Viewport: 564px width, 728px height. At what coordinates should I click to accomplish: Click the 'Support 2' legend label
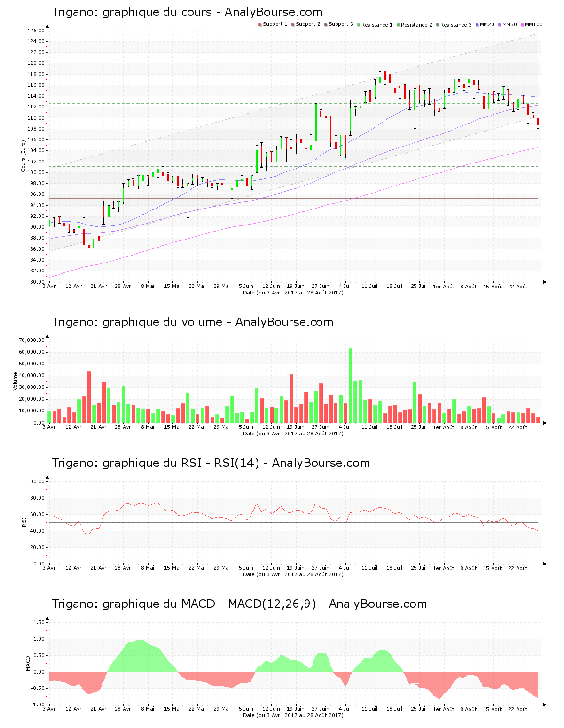[x=308, y=24]
